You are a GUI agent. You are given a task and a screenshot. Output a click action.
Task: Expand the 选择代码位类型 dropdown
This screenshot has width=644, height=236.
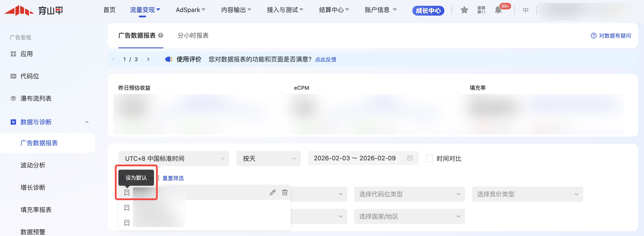pos(409,194)
